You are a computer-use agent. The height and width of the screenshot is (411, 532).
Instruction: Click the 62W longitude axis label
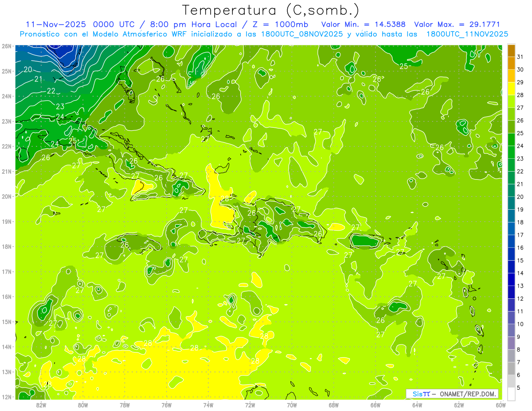[459, 405]
